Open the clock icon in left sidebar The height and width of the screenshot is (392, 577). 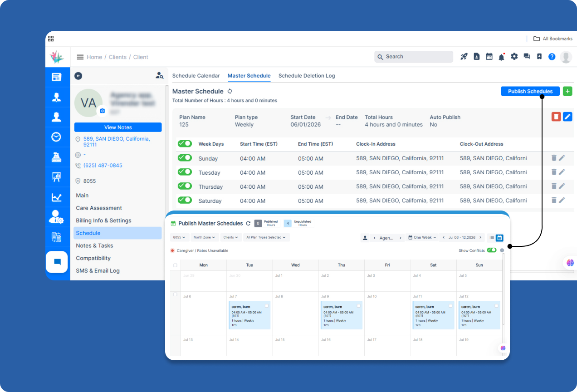pos(56,137)
